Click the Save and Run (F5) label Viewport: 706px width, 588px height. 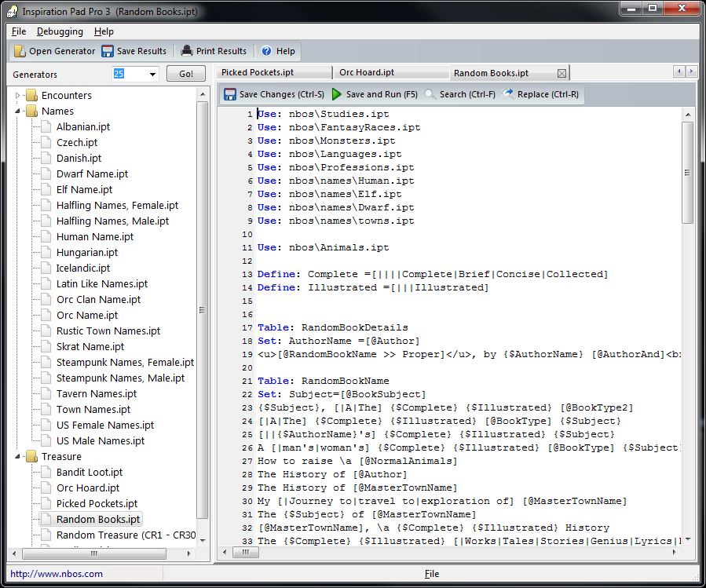(x=382, y=94)
